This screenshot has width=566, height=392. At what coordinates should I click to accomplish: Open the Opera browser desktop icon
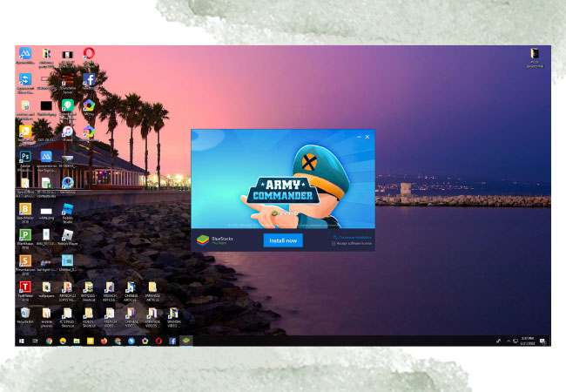(x=89, y=54)
